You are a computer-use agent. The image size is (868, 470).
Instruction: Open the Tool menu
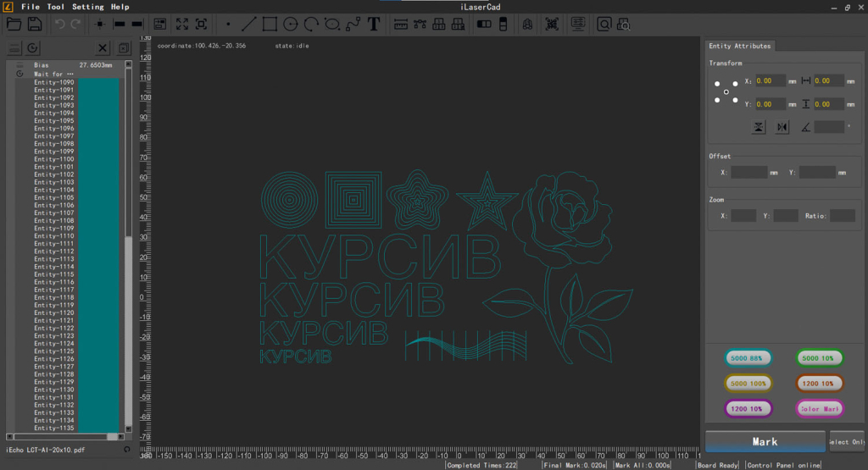[x=55, y=7]
